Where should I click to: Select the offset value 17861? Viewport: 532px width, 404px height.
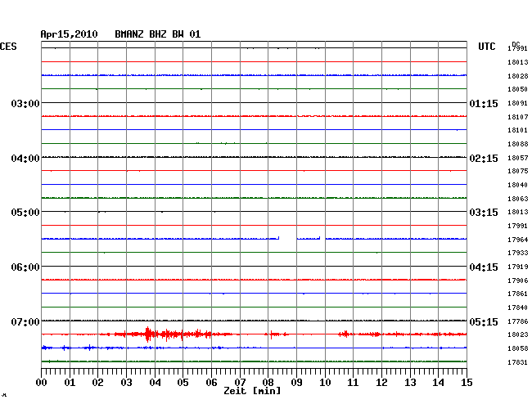tap(518, 294)
